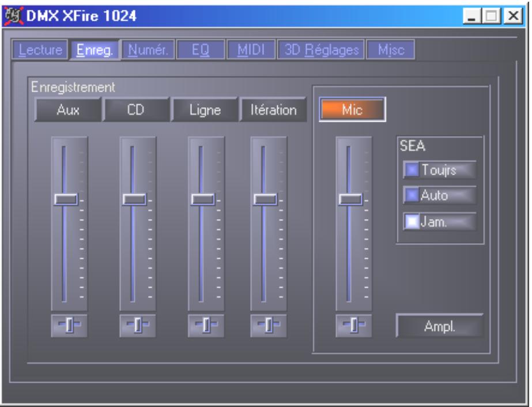Click the SEA group label

pos(412,146)
